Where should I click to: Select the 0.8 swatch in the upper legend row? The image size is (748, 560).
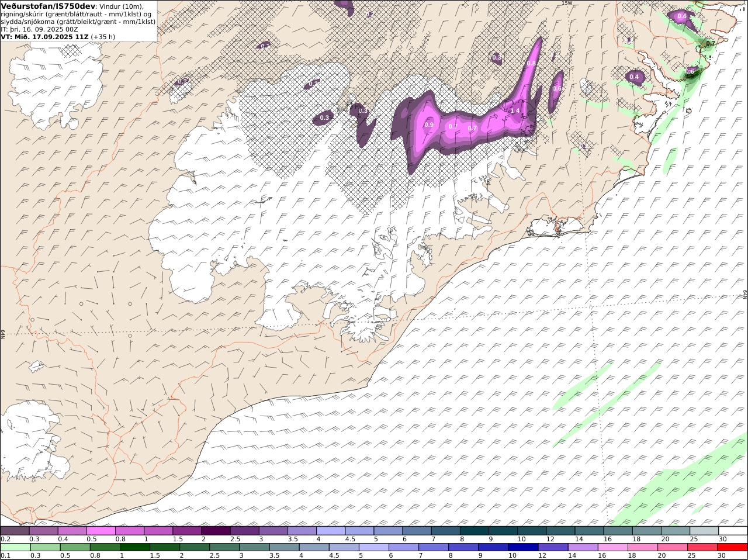(129, 531)
